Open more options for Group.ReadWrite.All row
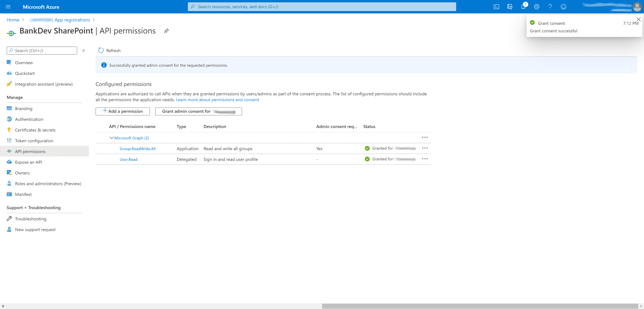The height and width of the screenshot is (309, 644). coord(425,148)
